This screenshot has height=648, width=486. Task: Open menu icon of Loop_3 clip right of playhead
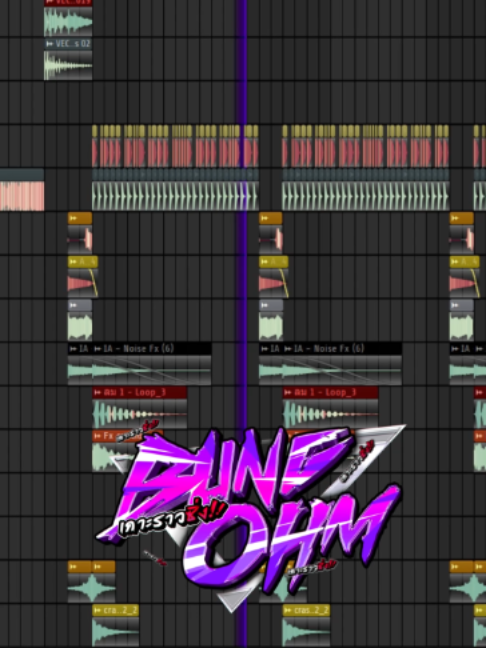click(288, 392)
